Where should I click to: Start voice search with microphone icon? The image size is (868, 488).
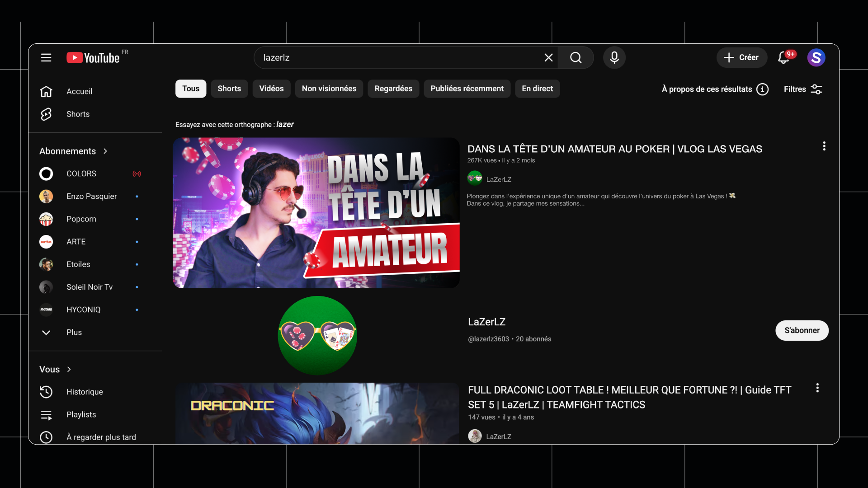pyautogui.click(x=614, y=57)
